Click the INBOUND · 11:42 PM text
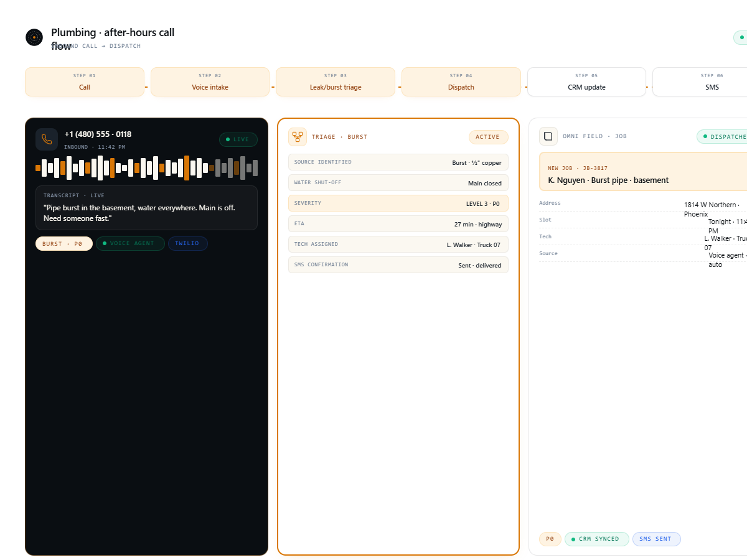747x560 pixels. click(x=95, y=147)
